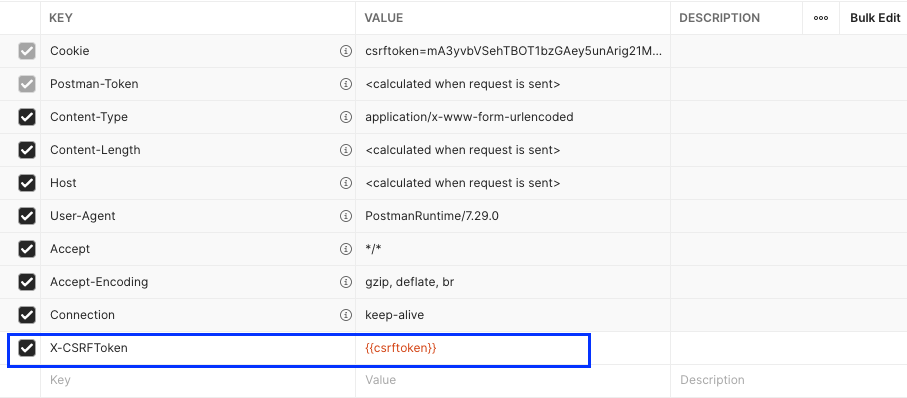
Task: Show info for Connection header
Action: [345, 315]
